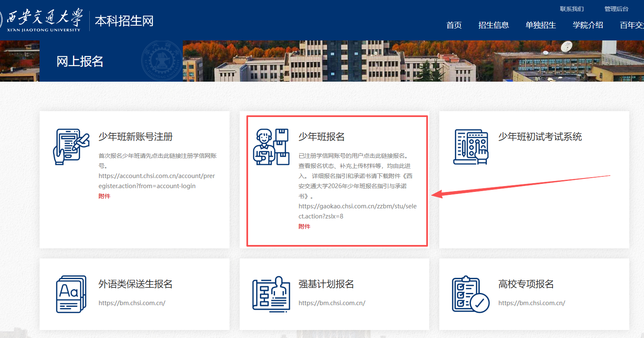This screenshot has width=644, height=338.
Task: Go to 学院介绍 in the top navigation
Action: (588, 25)
